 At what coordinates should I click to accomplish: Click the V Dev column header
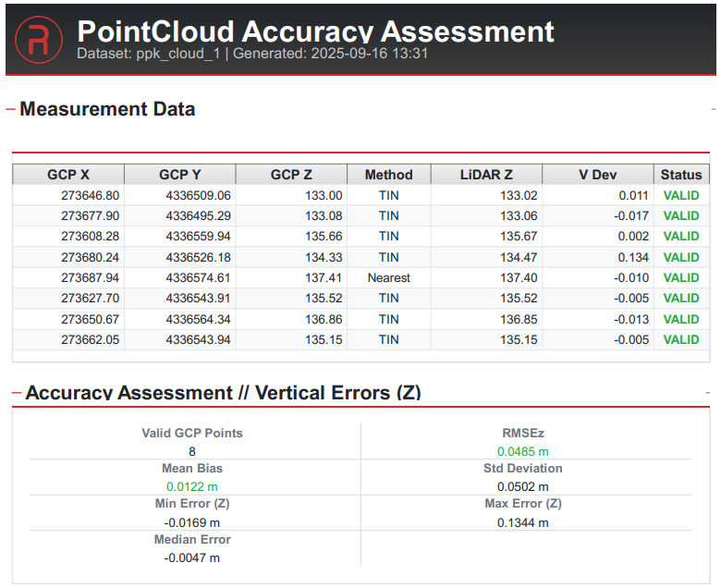(x=597, y=175)
